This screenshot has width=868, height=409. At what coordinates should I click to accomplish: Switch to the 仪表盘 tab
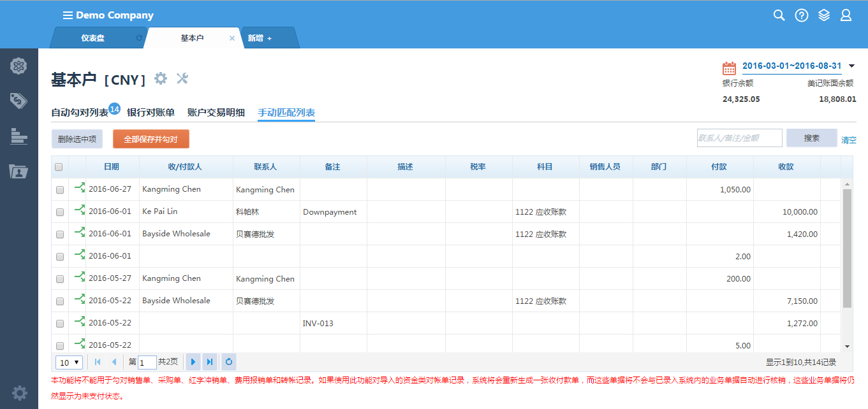click(x=93, y=38)
